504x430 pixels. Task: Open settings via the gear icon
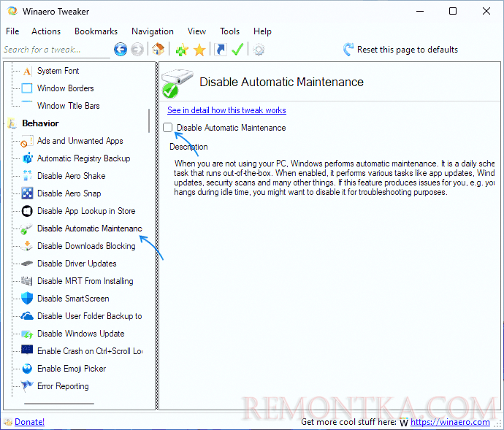tap(259, 50)
